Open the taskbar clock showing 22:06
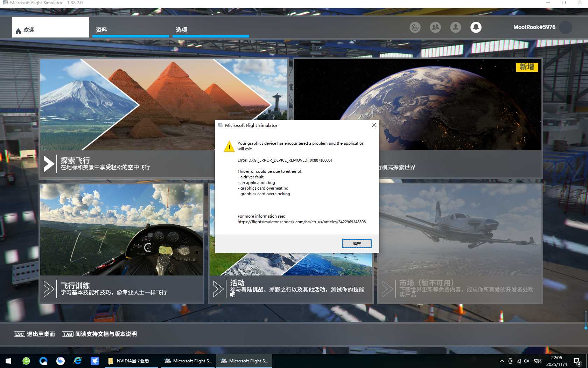Screen dimensions: 588x368 [556, 361]
